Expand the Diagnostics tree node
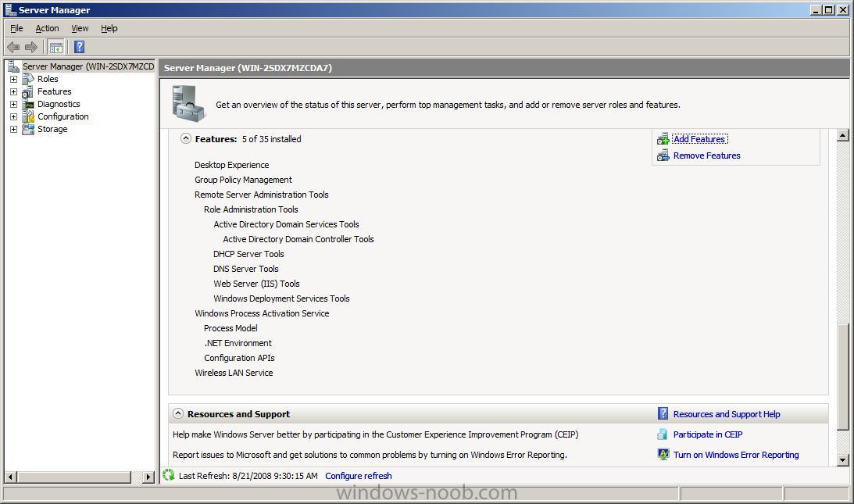This screenshot has width=854, height=504. tap(13, 104)
